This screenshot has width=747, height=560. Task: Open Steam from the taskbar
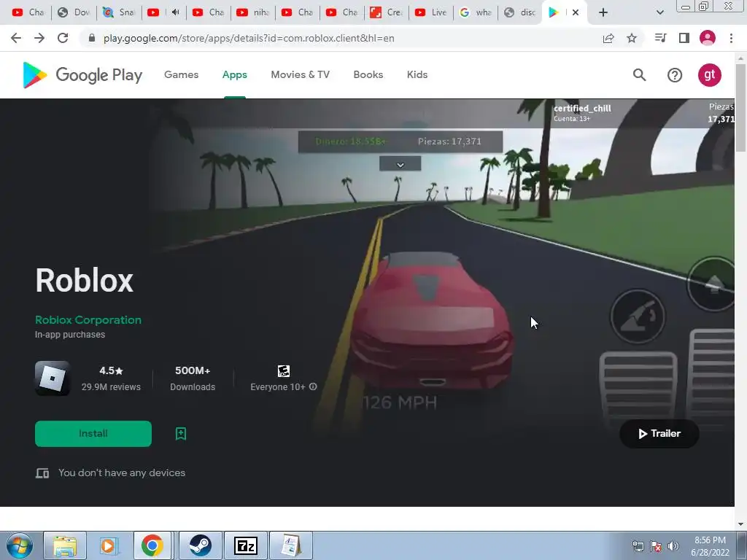point(200,545)
